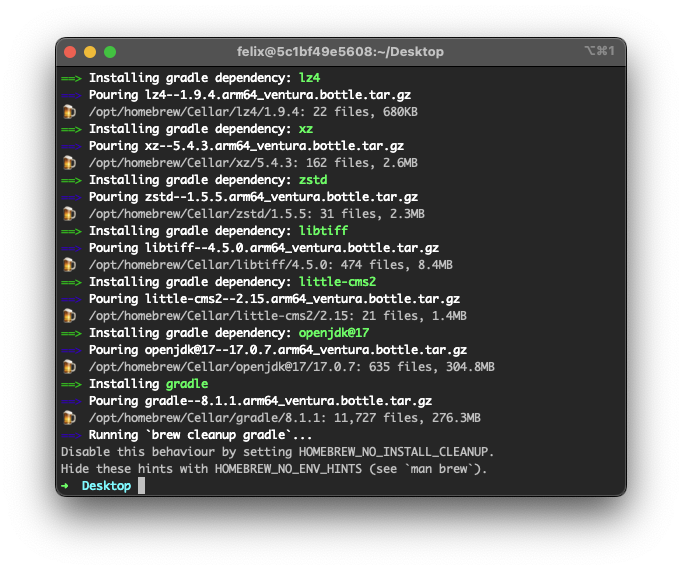682x570 pixels.
Task: Click the line Pouring openjdk@17--17.0.7.arm64_ventura.bottle.tar.gz
Action: click(x=277, y=350)
